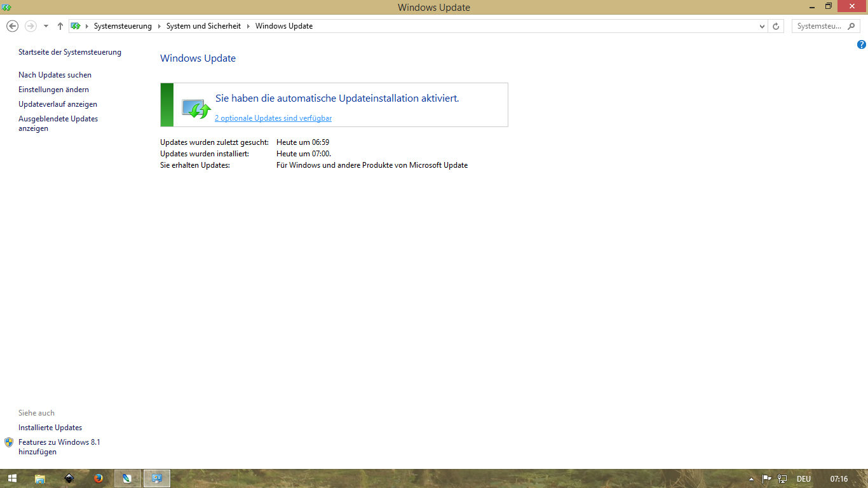Open Action Center flag icon
This screenshot has width=868, height=488.
point(767,478)
